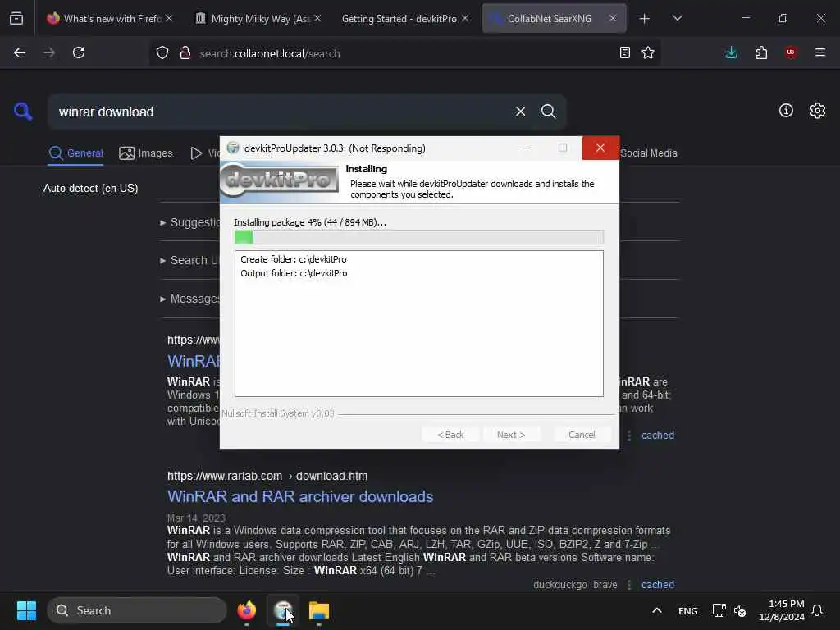Open the rarlab.com download.htm URL link
This screenshot has height=630, width=840.
click(x=267, y=477)
